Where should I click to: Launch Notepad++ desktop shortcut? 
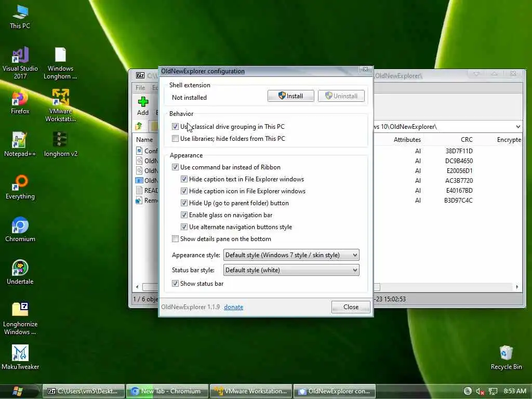coord(20,144)
